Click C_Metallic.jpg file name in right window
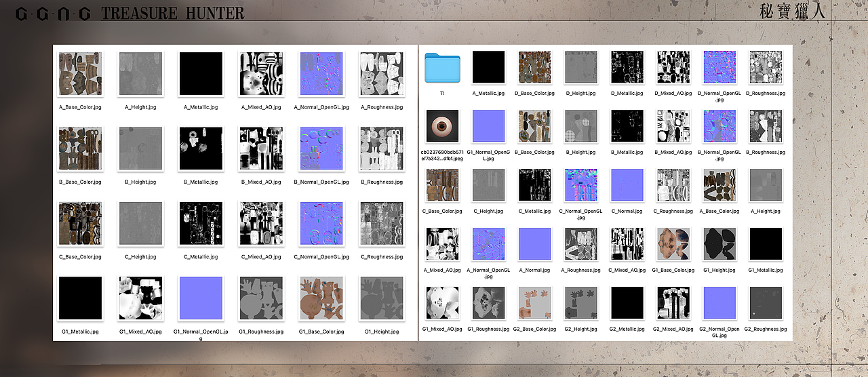Viewport: 868px width, 377px height. coord(534,211)
